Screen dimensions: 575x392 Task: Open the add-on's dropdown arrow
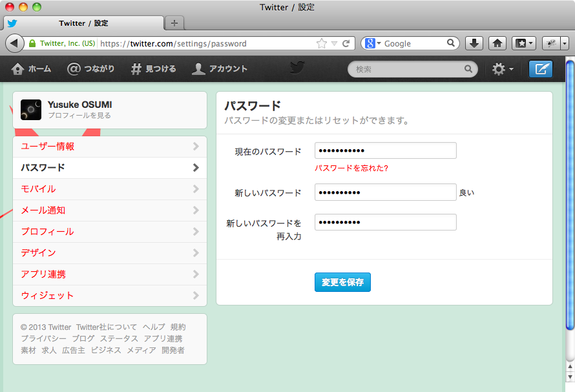565,43
